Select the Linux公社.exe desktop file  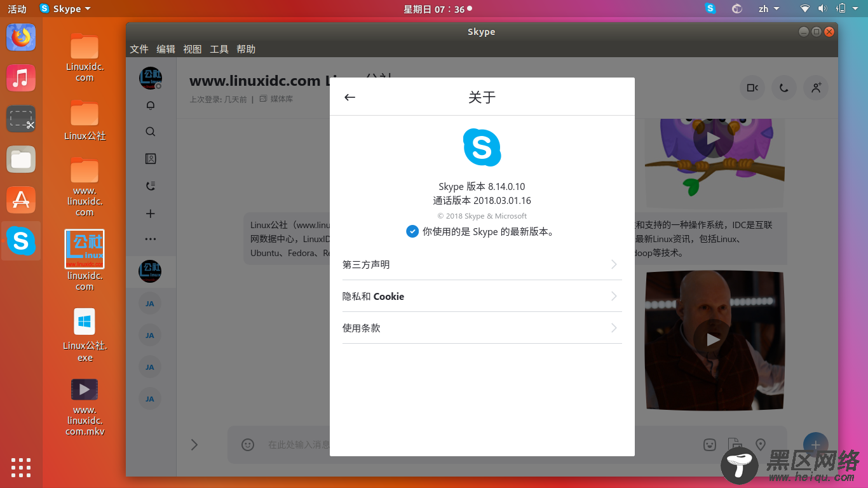(x=85, y=335)
